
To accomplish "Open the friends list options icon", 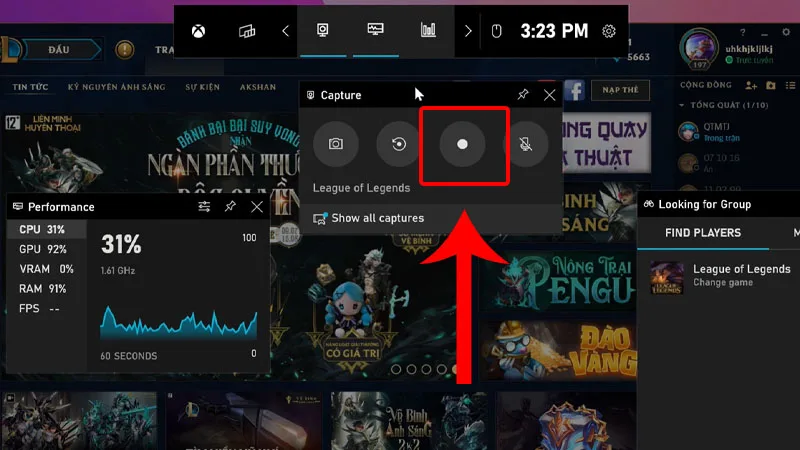I will click(790, 86).
